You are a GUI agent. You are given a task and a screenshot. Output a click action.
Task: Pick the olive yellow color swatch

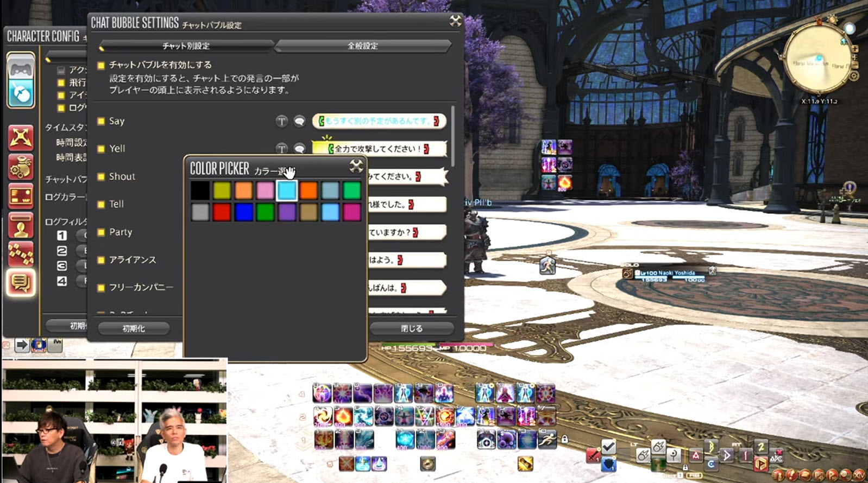[x=222, y=190]
